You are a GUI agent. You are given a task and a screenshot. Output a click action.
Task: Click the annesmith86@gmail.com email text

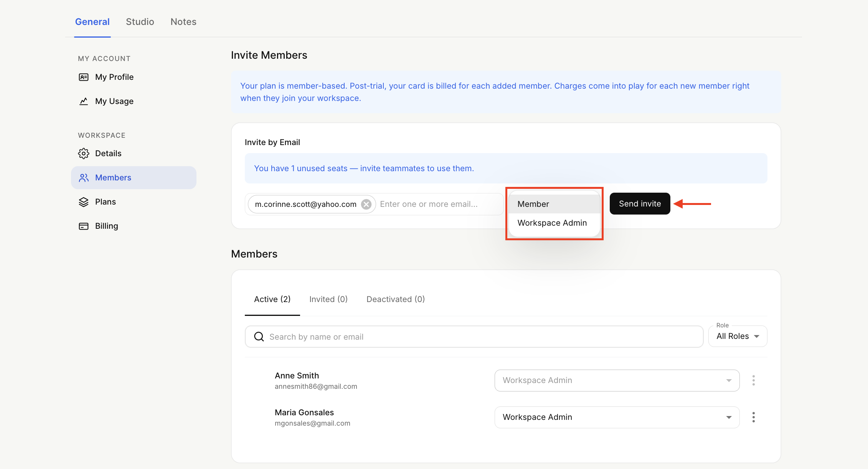tap(316, 386)
